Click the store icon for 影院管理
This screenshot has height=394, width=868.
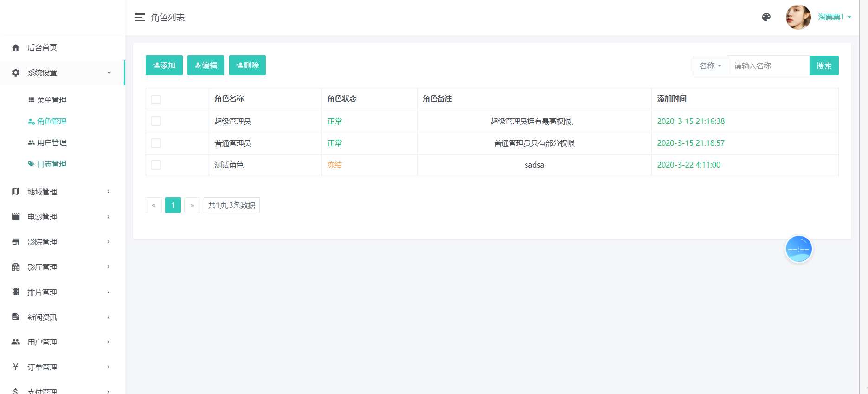click(16, 242)
